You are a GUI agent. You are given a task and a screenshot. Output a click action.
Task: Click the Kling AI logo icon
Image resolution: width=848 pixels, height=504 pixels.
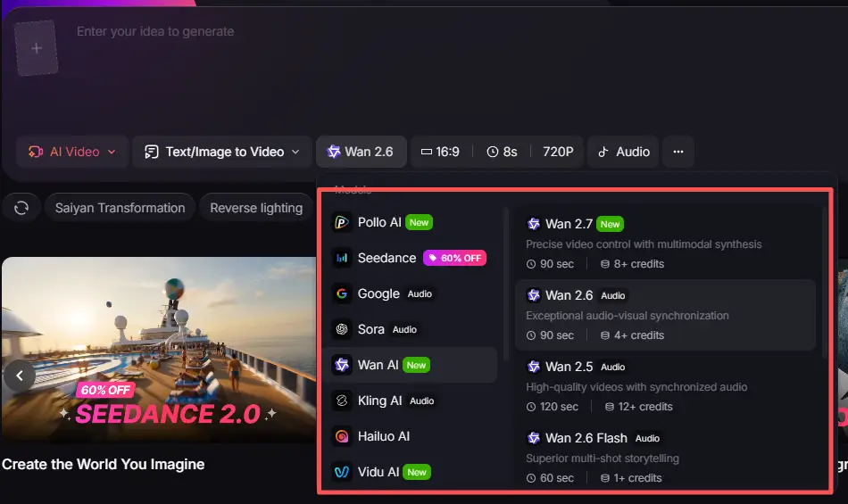point(342,401)
